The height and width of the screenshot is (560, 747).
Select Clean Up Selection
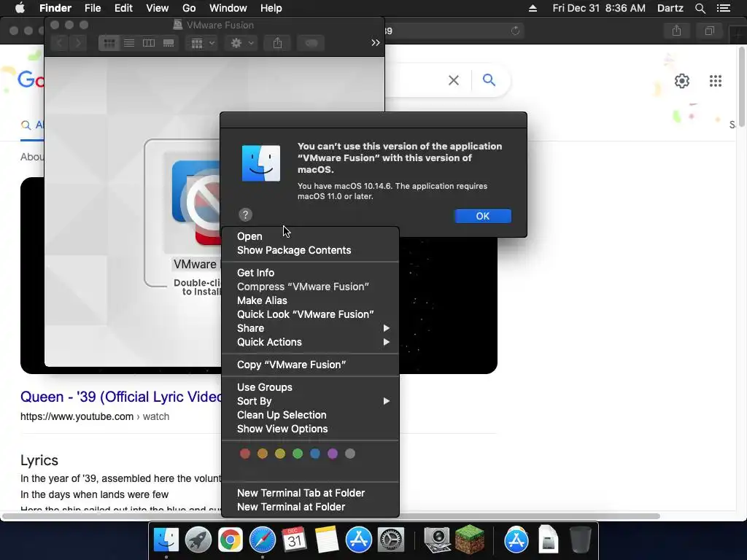pyautogui.click(x=310, y=415)
